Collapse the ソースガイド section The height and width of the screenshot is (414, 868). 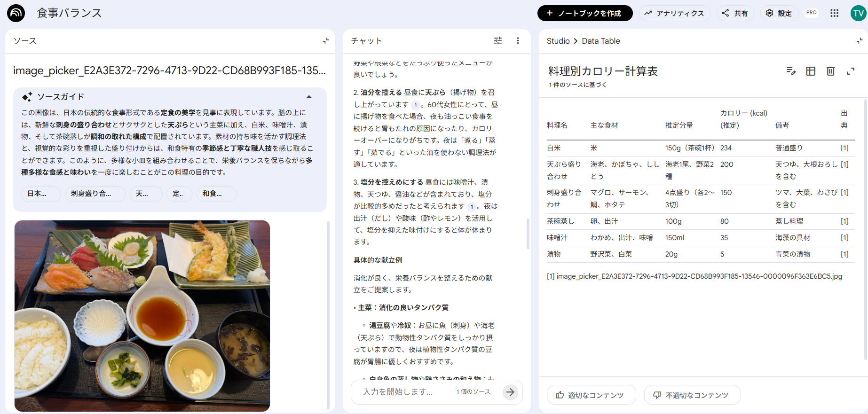309,97
